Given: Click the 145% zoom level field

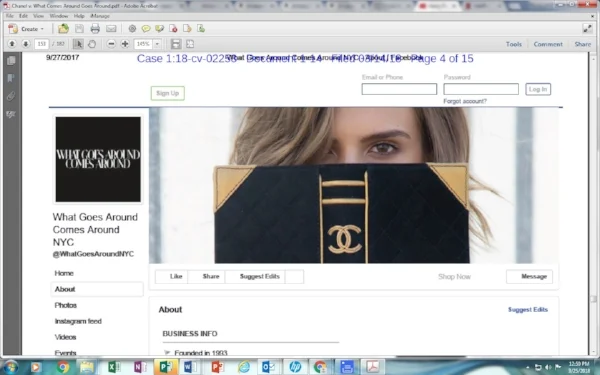Looking at the screenshot, I should coord(143,44).
